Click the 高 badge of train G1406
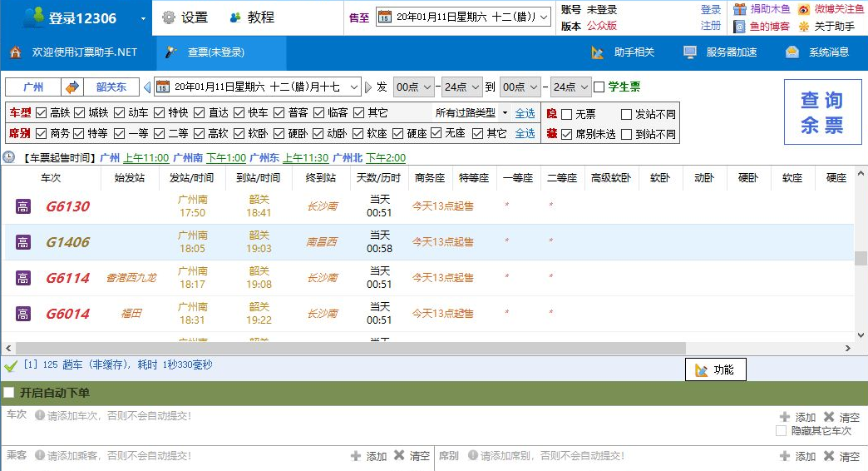The image size is (868, 471). [x=22, y=242]
